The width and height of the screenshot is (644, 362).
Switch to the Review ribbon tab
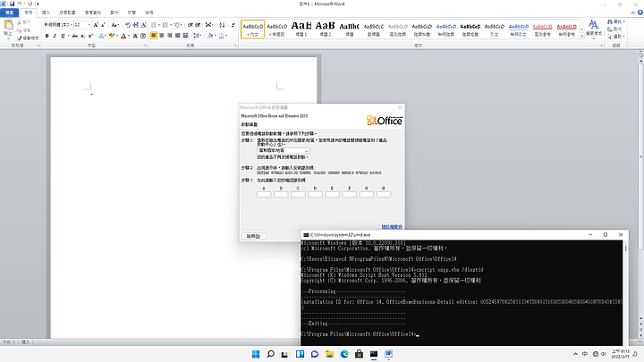click(131, 13)
